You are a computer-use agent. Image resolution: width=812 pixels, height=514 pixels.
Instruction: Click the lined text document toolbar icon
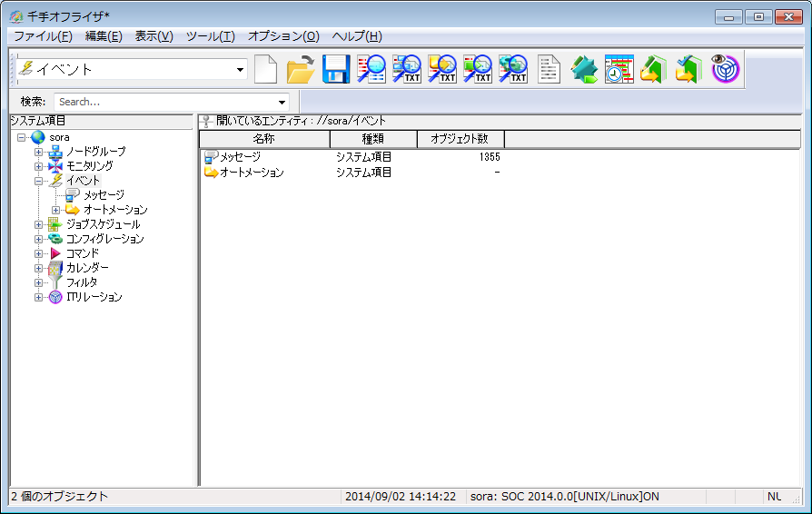[549, 69]
